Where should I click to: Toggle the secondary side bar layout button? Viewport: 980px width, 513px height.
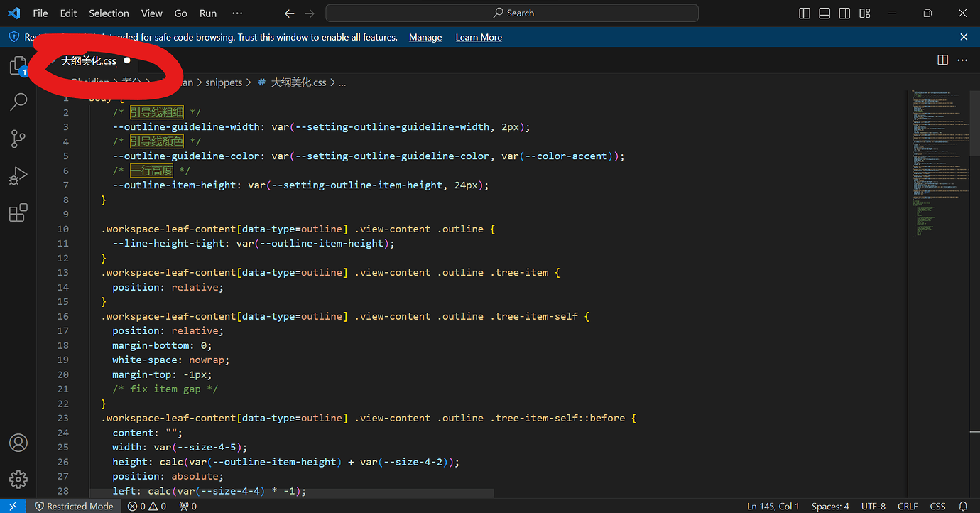844,13
